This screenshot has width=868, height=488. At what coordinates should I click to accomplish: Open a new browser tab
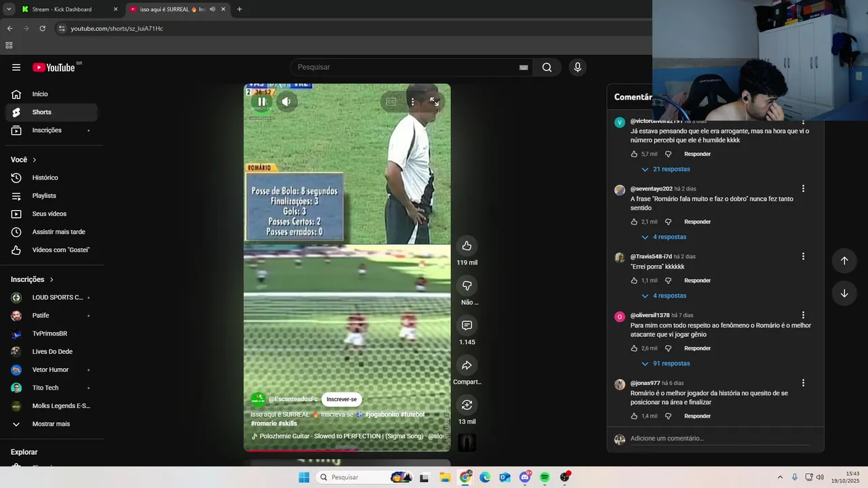tap(239, 9)
